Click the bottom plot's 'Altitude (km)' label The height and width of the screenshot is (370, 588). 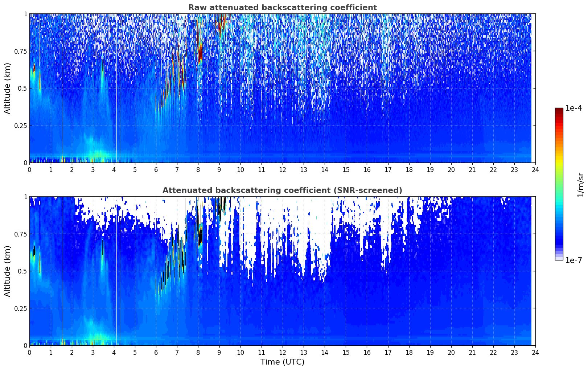point(8,271)
